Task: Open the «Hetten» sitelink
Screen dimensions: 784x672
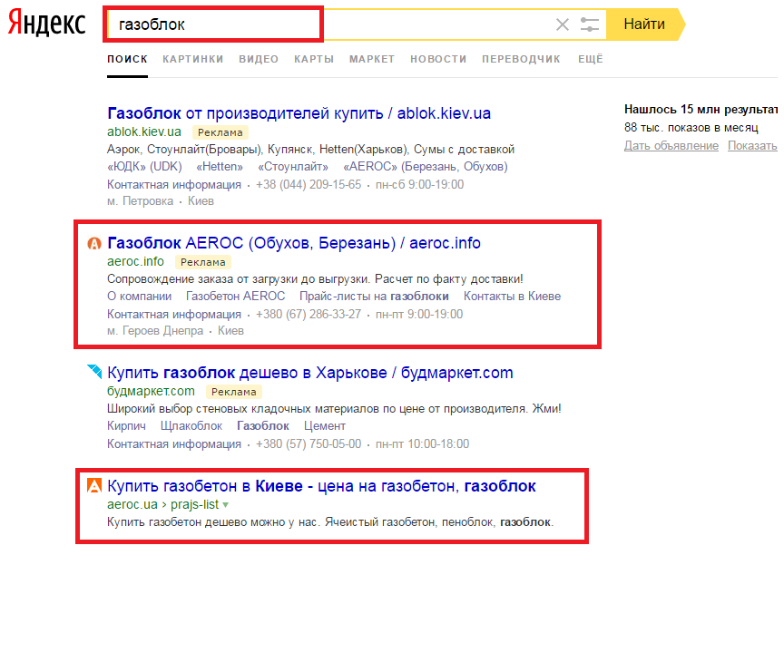Action: pyautogui.click(x=220, y=166)
